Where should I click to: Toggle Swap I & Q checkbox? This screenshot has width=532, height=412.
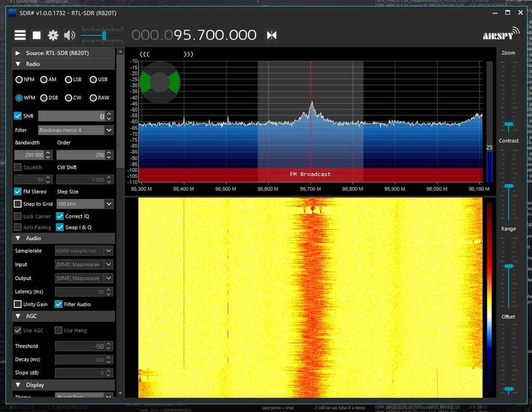pyautogui.click(x=60, y=228)
